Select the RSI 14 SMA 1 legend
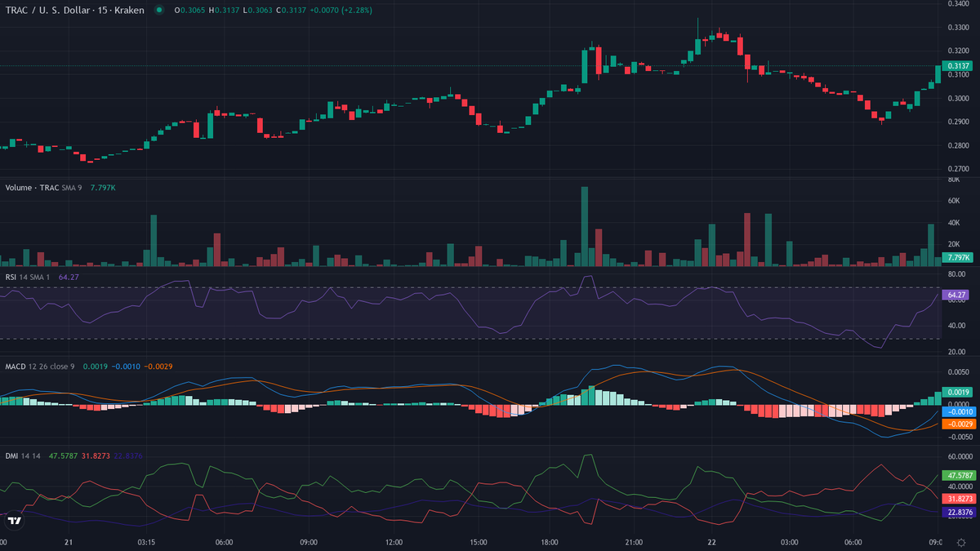980x551 pixels. pyautogui.click(x=28, y=277)
